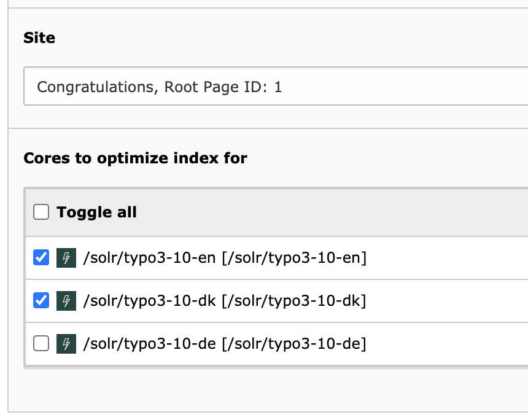
Task: Uncheck the /solr/typo3-10-en core checkbox
Action: pos(41,258)
